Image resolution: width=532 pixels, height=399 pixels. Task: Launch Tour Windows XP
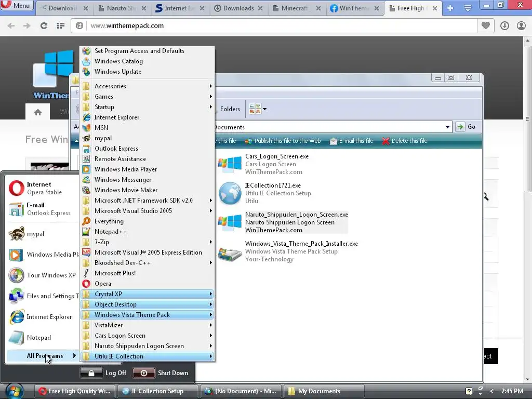43,275
